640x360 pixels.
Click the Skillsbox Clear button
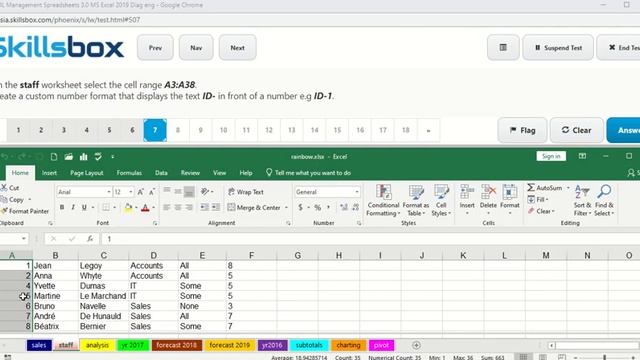click(x=576, y=130)
